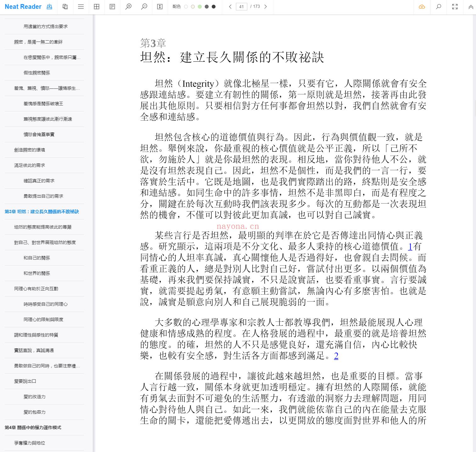This screenshot has width=476, height=452.
Task: Click the 第3章 chapter number label
Action: point(153,43)
